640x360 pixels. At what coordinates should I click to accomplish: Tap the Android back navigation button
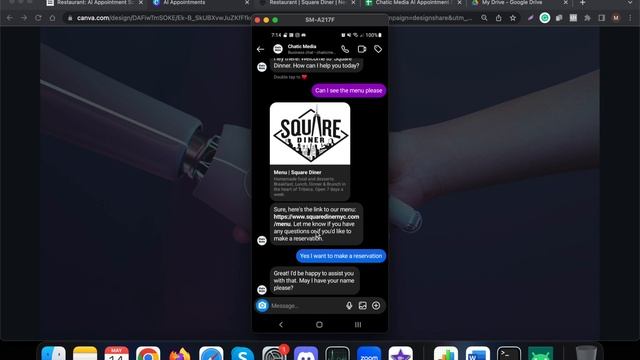pyautogui.click(x=281, y=324)
